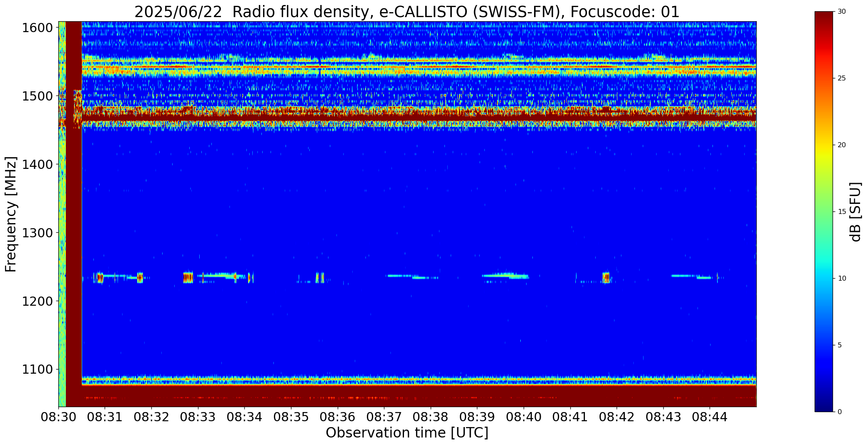The height and width of the screenshot is (445, 868).
Task: Click the 1300 frequency tick label
Action: point(38,233)
